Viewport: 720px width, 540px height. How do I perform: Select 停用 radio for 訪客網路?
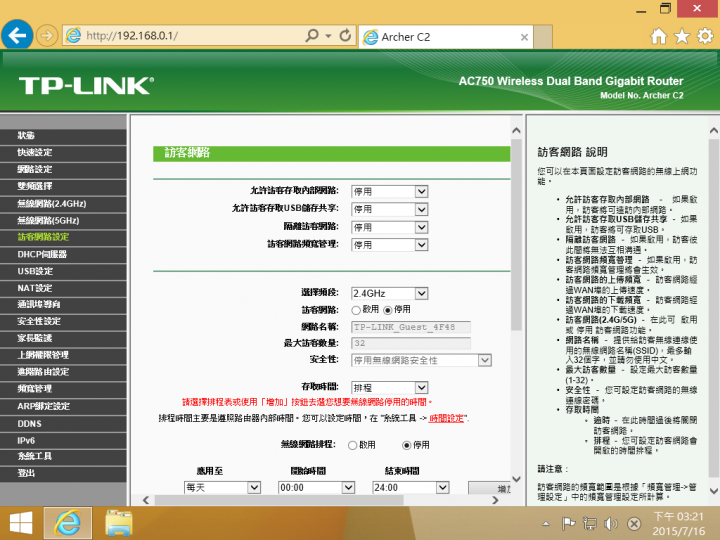pos(388,310)
